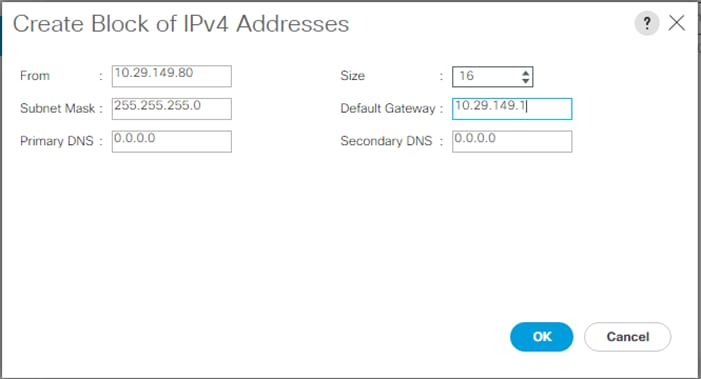
Task: Focus the Default Gateway input field
Action: [512, 109]
